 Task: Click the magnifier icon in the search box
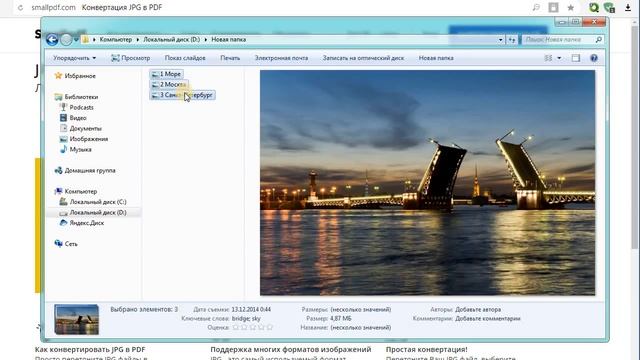tap(598, 40)
